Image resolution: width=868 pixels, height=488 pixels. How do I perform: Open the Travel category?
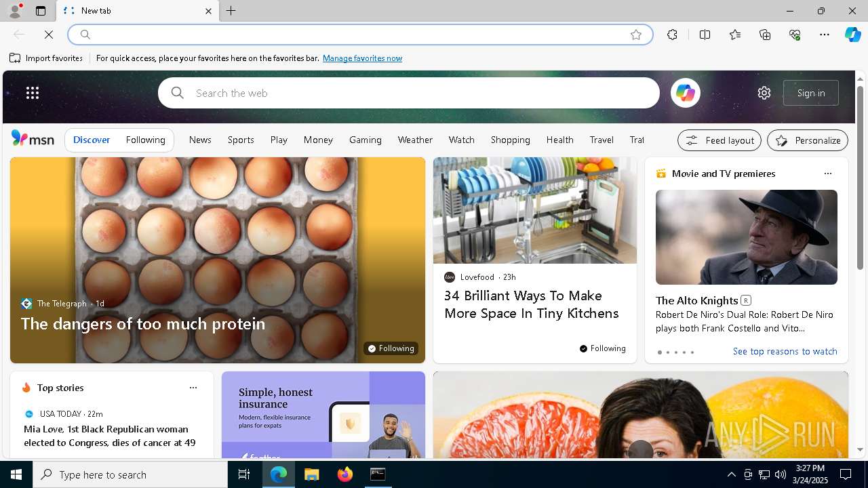point(601,140)
